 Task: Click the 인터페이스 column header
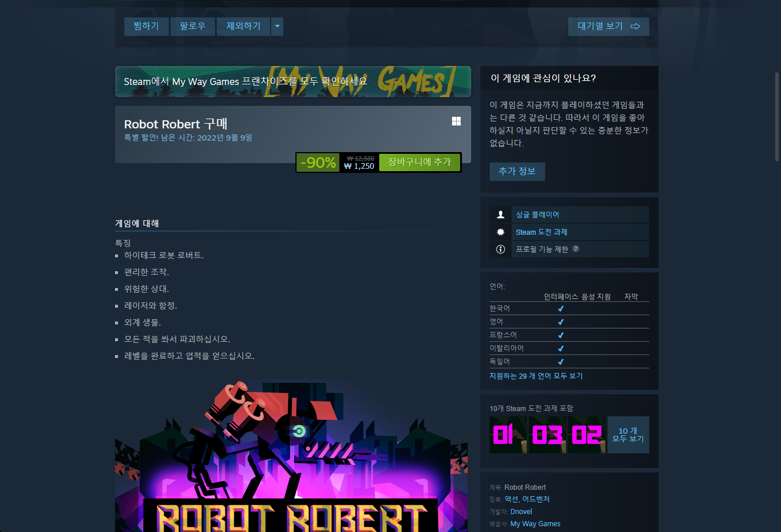561,297
